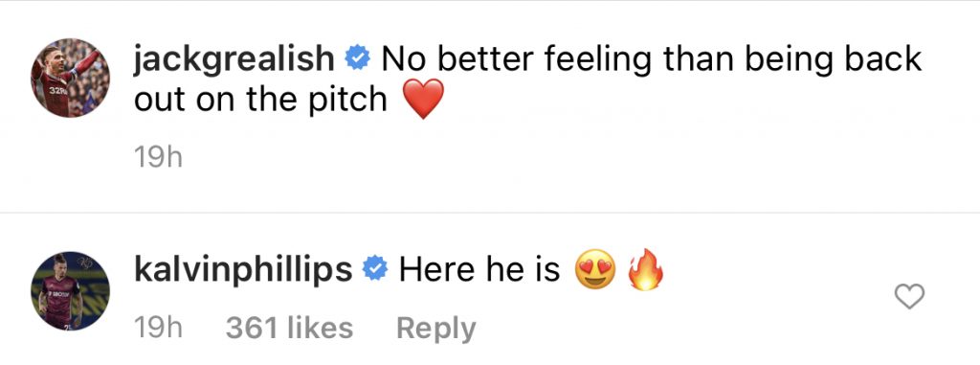980x365 pixels.
Task: Like the kalvinphillips comment with heart outline
Action: [x=909, y=296]
